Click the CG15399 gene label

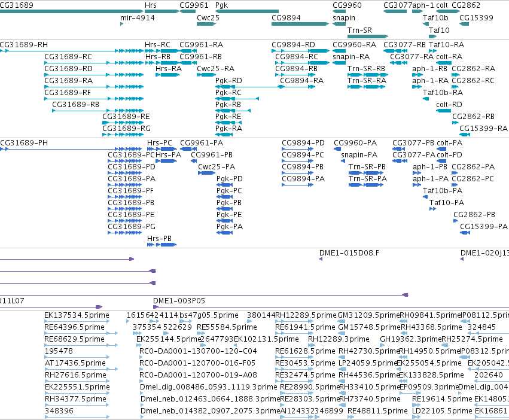click(x=476, y=18)
